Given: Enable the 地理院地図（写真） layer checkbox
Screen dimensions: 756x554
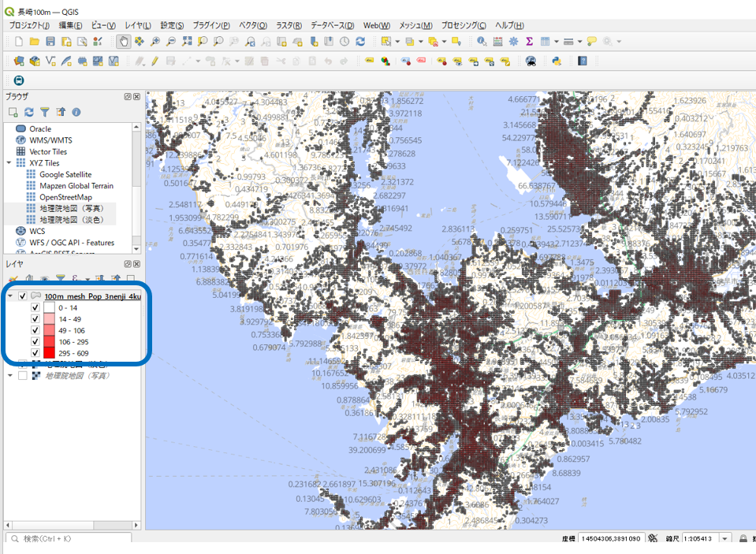Looking at the screenshot, I should (x=22, y=376).
